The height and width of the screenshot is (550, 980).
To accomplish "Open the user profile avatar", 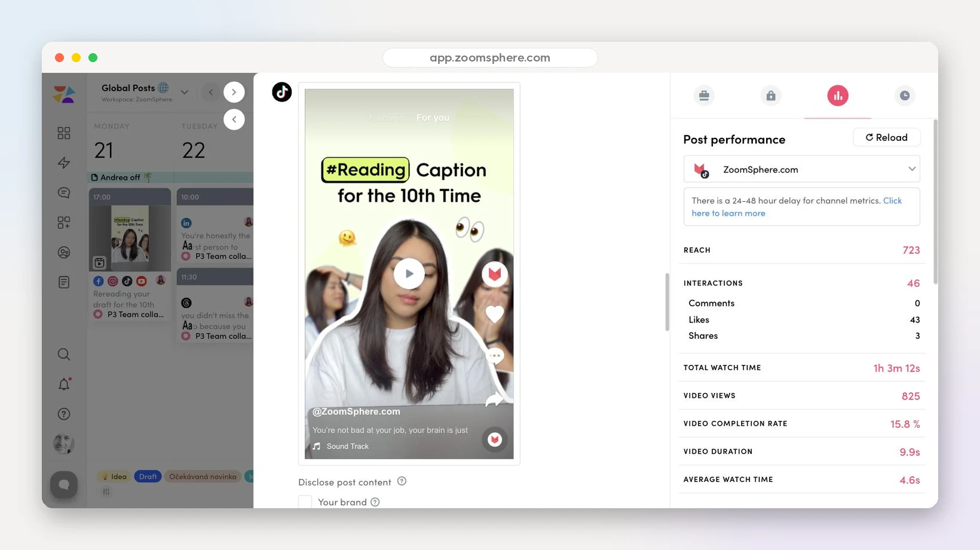I will (x=64, y=444).
